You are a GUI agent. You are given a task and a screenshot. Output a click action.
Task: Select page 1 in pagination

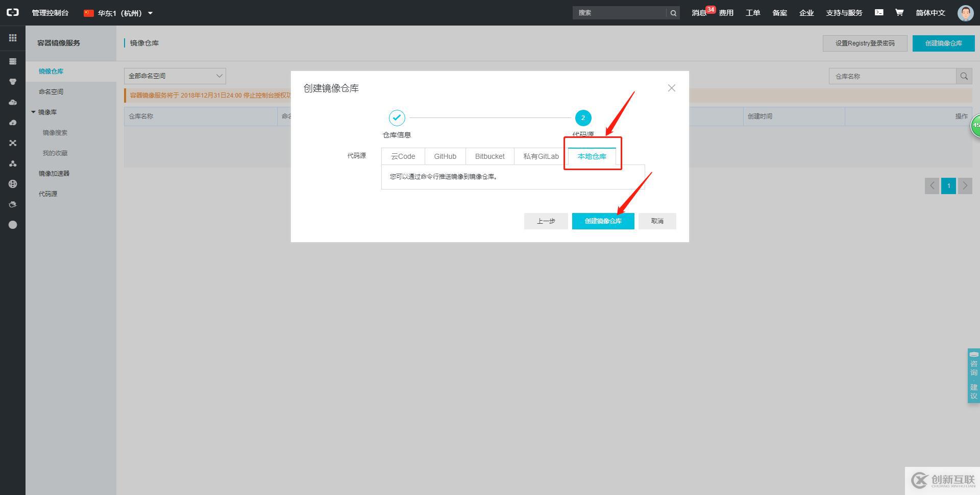click(x=948, y=186)
